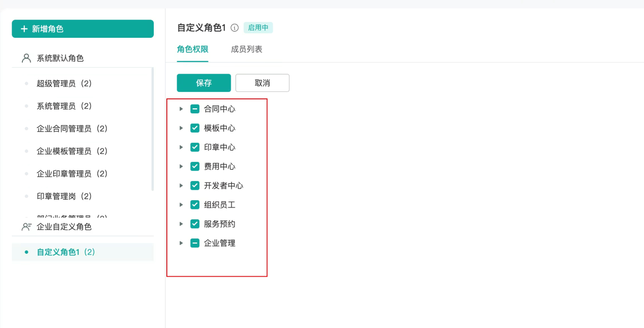Expand the 开发者中心 tree node
This screenshot has width=644, height=328.
[181, 186]
